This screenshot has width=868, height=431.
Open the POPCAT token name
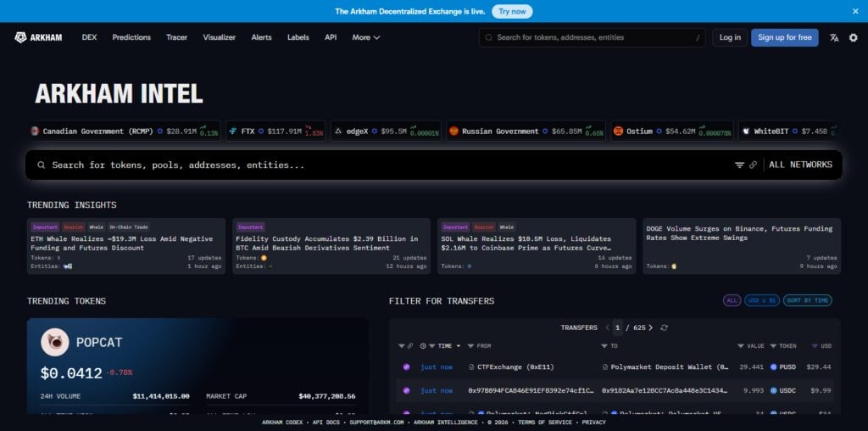tap(99, 343)
